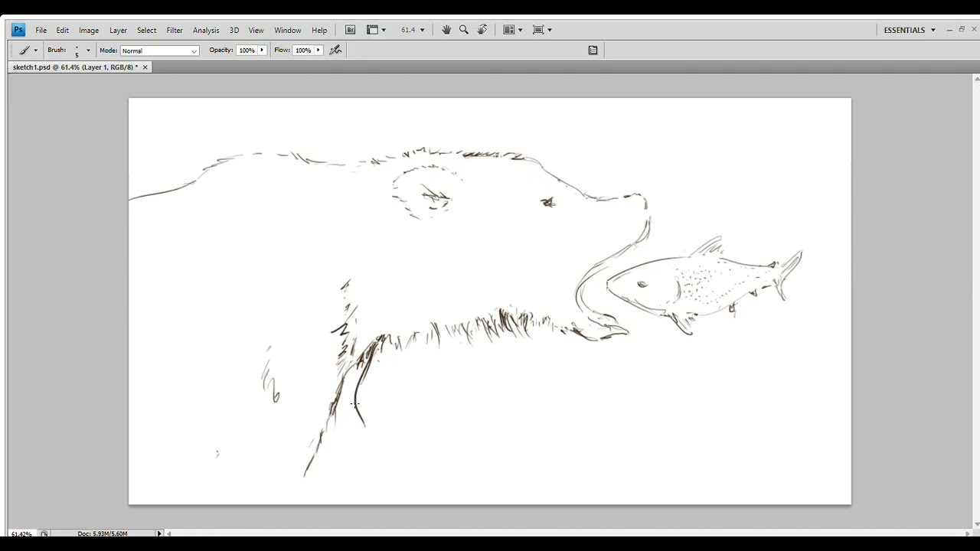This screenshot has height=551, width=980.
Task: Open the Edit menu
Action: pyautogui.click(x=62, y=30)
